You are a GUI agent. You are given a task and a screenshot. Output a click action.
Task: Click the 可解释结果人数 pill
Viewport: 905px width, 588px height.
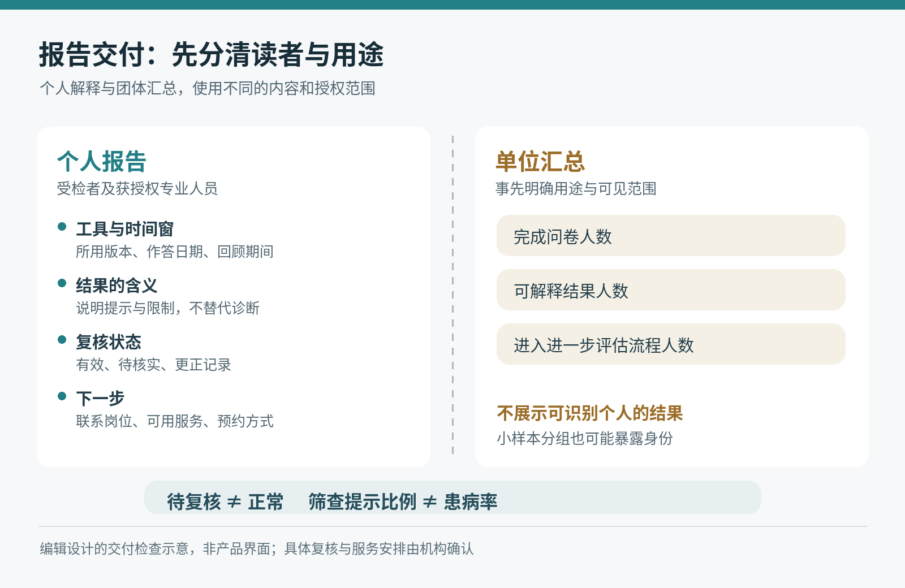[671, 290]
